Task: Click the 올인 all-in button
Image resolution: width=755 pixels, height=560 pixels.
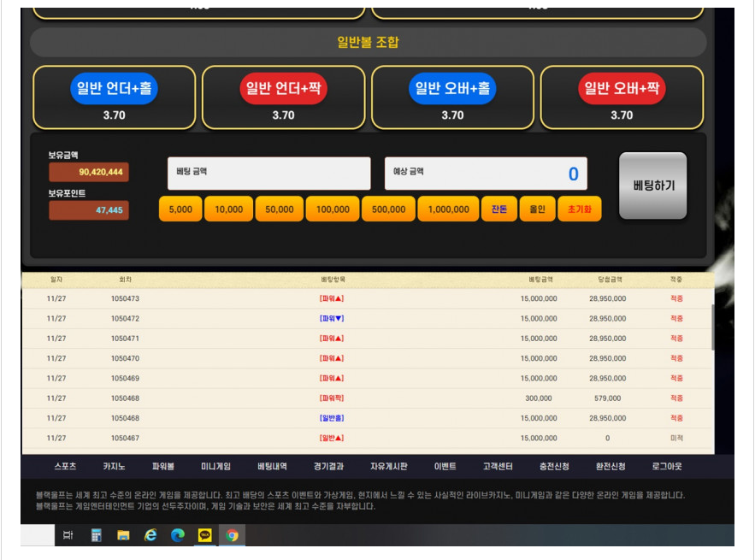Action: [537, 209]
